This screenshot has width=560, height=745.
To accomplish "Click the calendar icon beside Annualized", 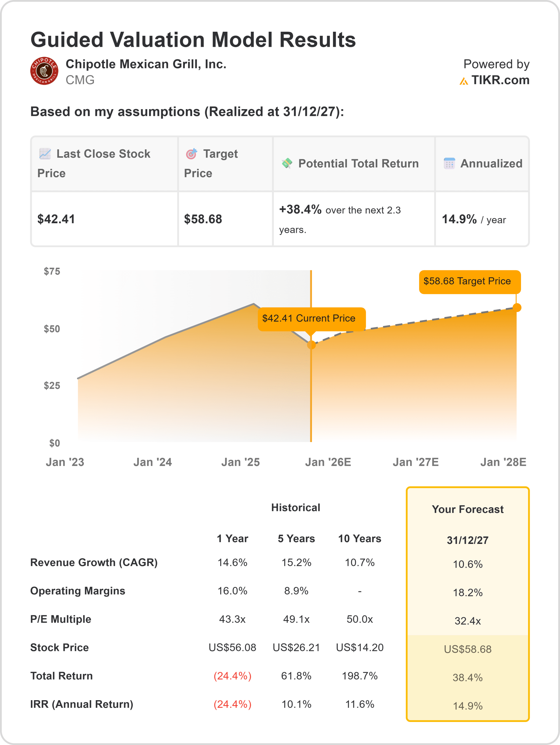I will coord(449,163).
